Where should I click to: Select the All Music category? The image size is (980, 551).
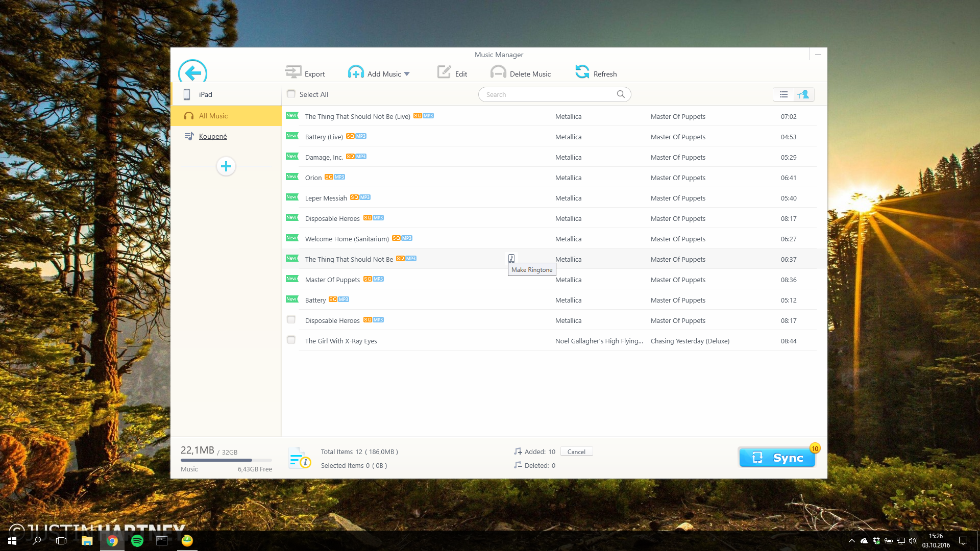[x=213, y=116]
